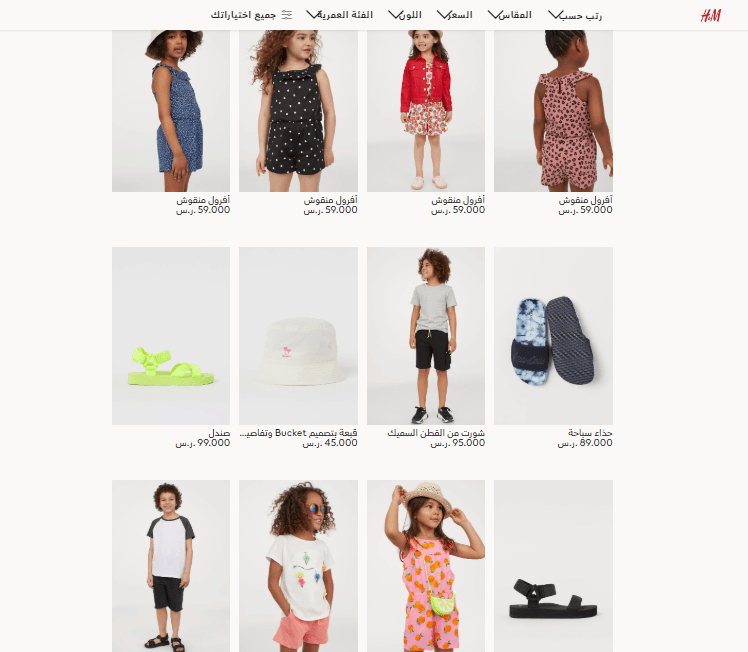View the red jacket girl product image
Image resolution: width=748 pixels, height=652 pixels.
point(426,111)
